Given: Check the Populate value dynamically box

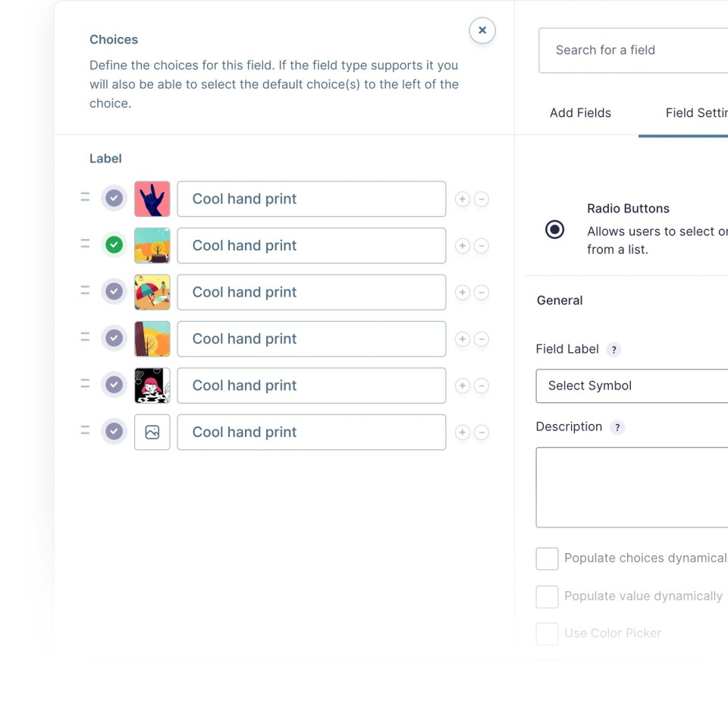Looking at the screenshot, I should click(x=547, y=596).
